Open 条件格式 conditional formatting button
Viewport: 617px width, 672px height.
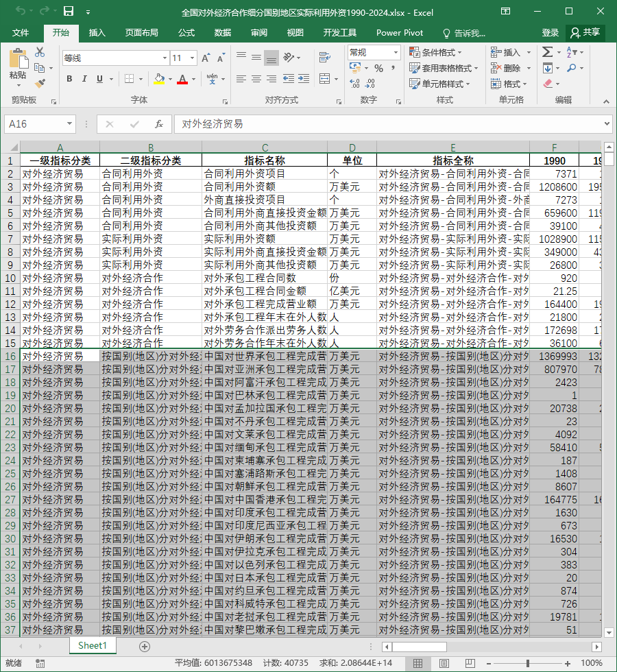(436, 53)
